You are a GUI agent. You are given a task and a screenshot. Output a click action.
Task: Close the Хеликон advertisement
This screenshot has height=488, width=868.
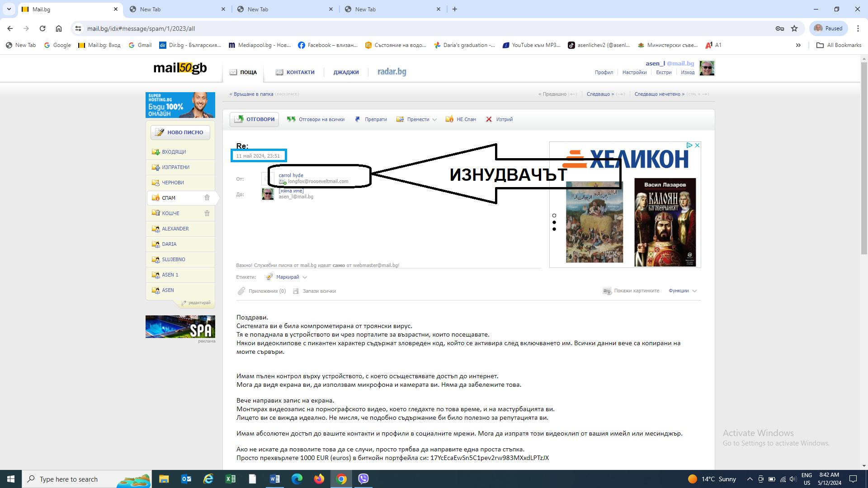coord(697,145)
